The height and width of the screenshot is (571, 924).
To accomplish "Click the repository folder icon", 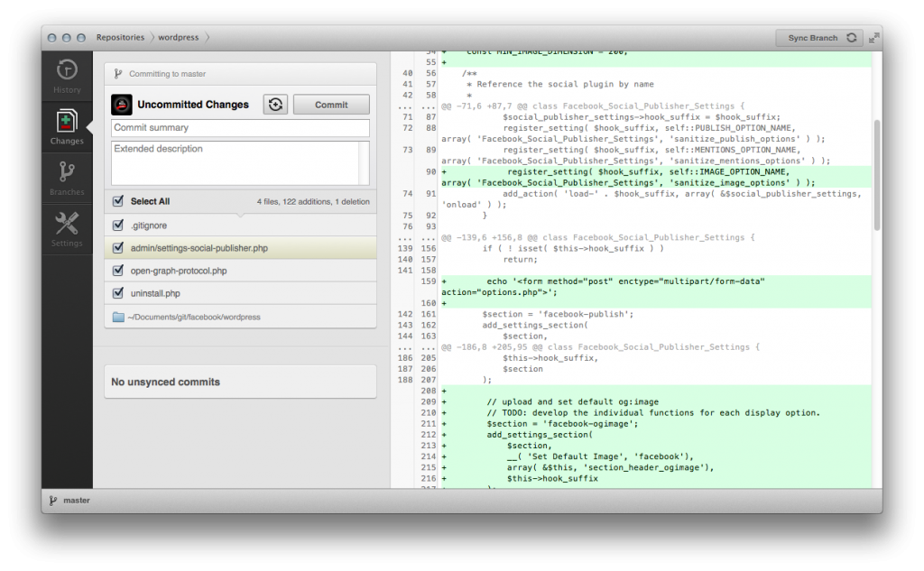I will [118, 317].
